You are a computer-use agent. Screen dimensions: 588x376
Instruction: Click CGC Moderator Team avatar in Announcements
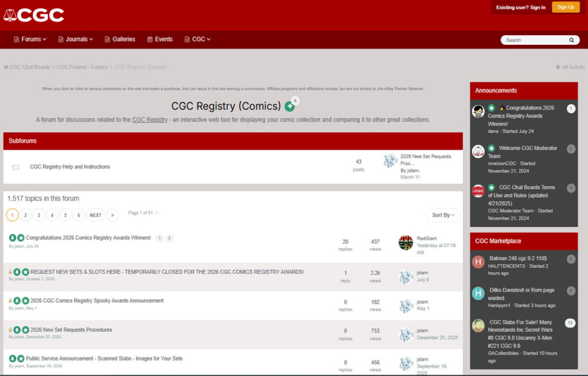(x=478, y=191)
